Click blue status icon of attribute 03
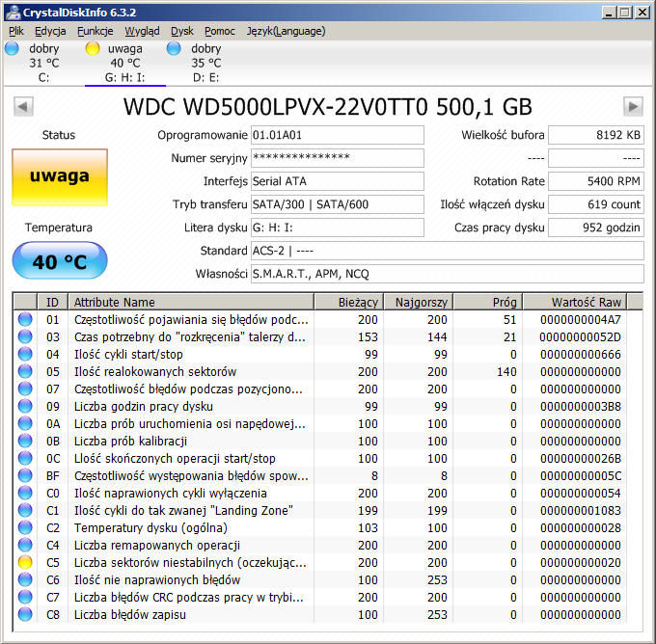Screen dimensions: 656x644 click(x=25, y=336)
